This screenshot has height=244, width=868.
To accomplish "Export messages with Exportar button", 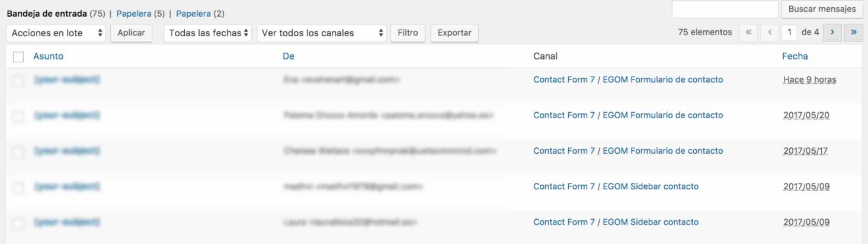I will pos(454,33).
